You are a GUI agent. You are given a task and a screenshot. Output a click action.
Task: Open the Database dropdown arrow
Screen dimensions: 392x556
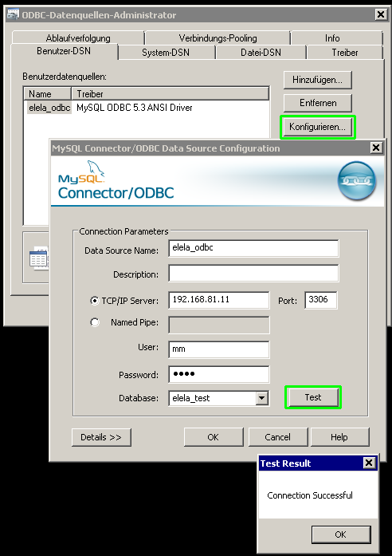point(261,398)
